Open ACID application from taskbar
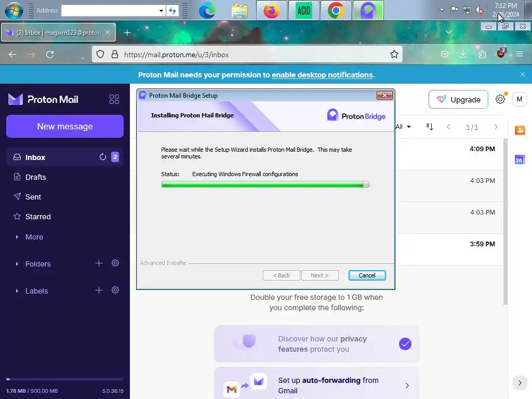The height and width of the screenshot is (399, 532). click(303, 10)
